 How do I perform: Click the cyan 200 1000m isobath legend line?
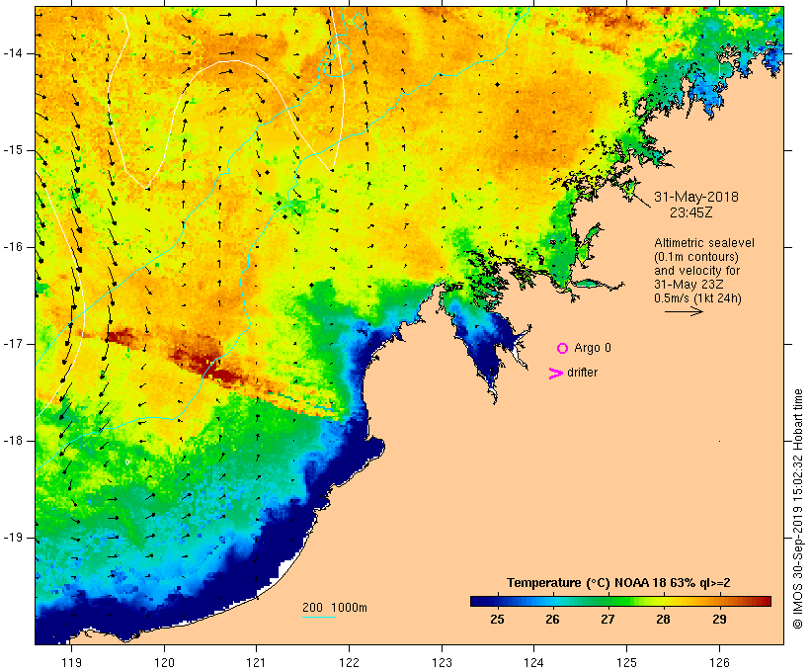(319, 617)
